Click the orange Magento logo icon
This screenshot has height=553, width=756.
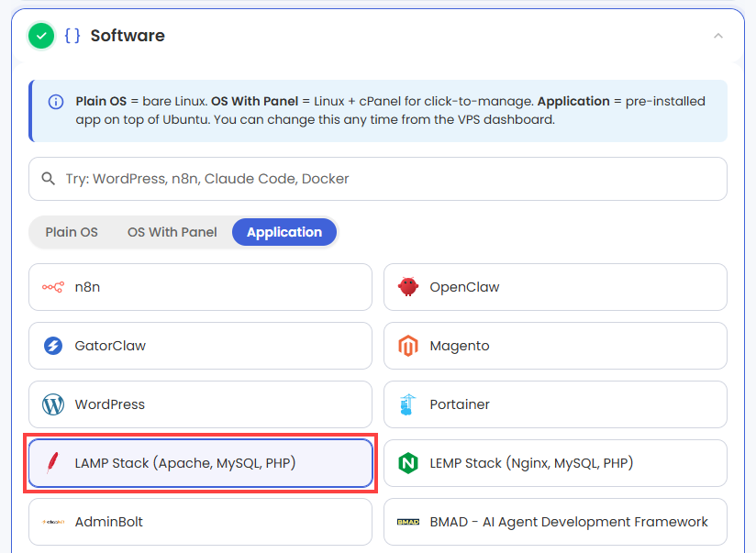(408, 346)
